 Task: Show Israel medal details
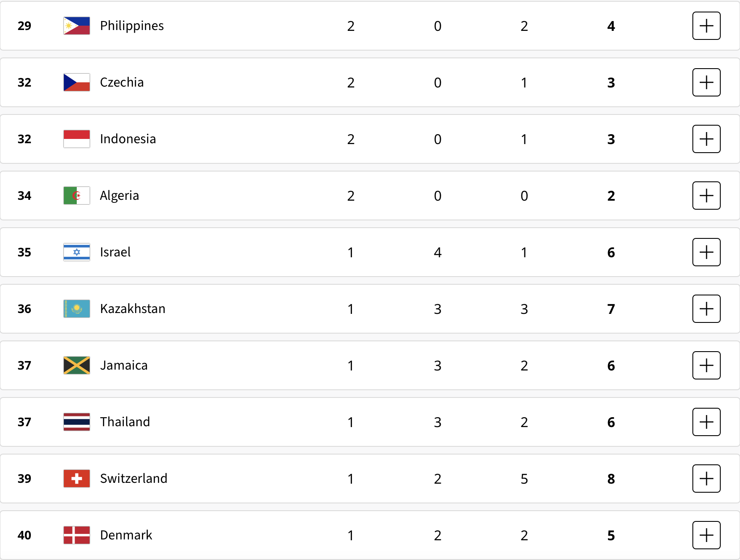(706, 252)
